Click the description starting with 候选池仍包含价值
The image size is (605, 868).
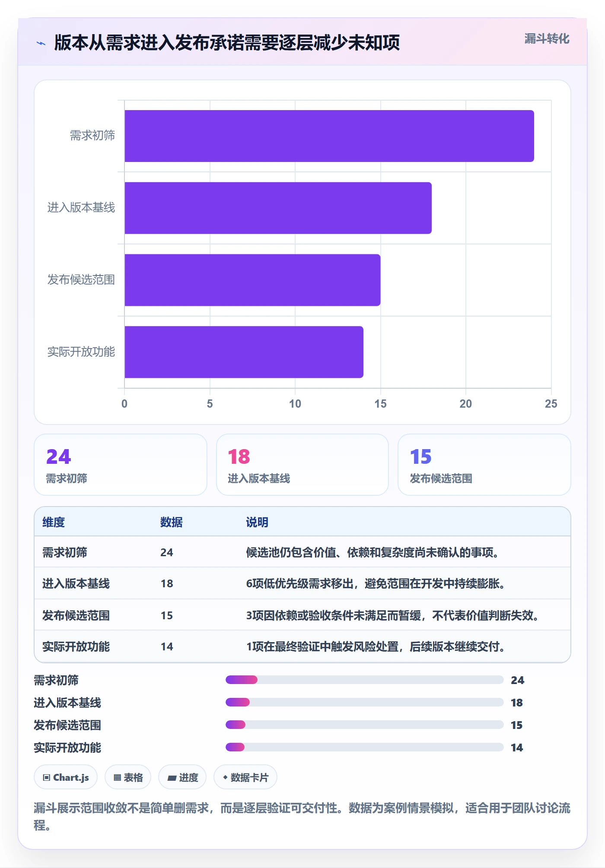click(x=373, y=552)
